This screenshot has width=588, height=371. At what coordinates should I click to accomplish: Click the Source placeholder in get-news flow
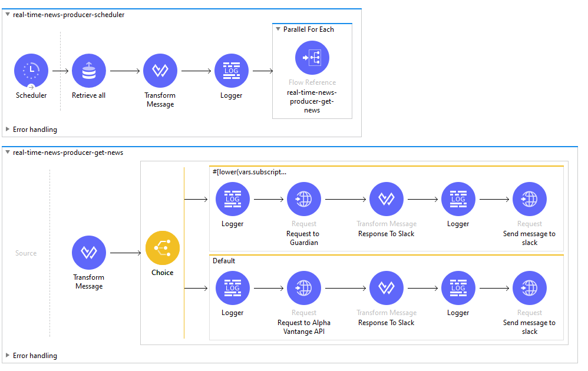pyautogui.click(x=26, y=253)
